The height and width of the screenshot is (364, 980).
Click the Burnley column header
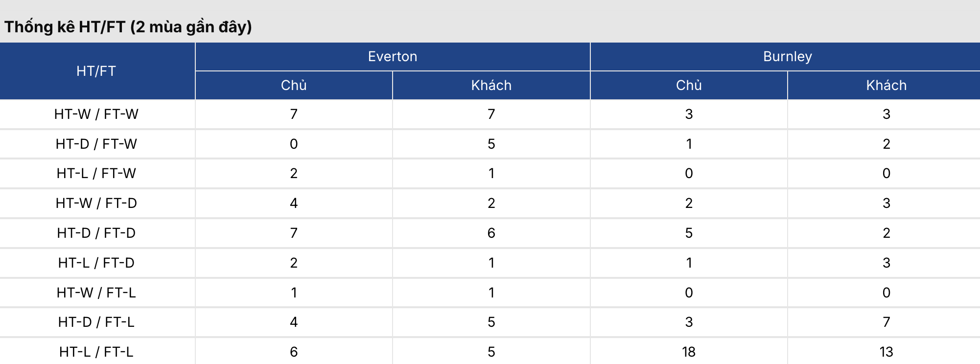(x=787, y=57)
